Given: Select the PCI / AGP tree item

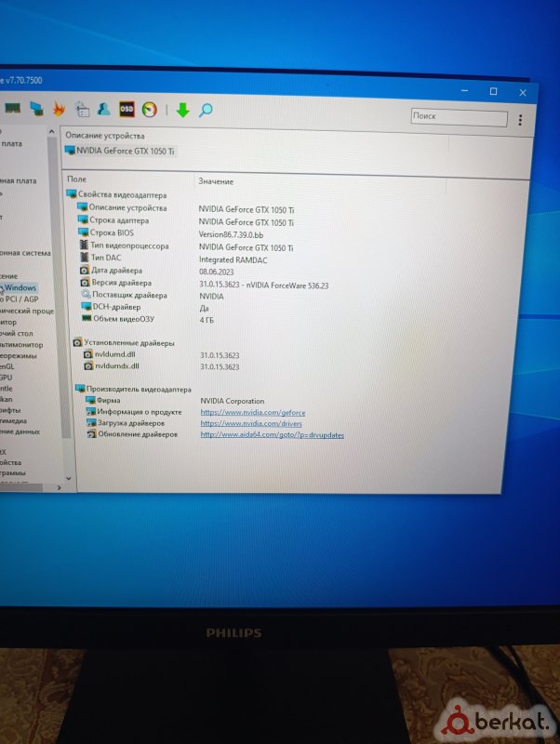Looking at the screenshot, I should pos(20,299).
